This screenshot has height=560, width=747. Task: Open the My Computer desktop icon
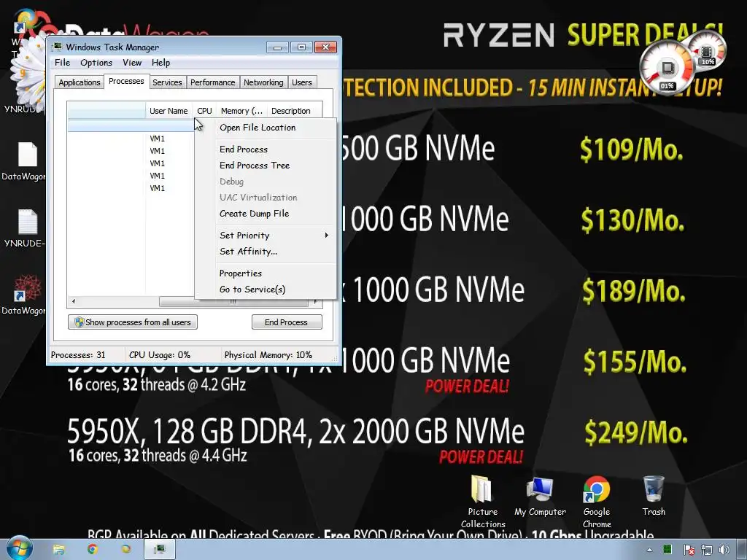click(x=540, y=497)
